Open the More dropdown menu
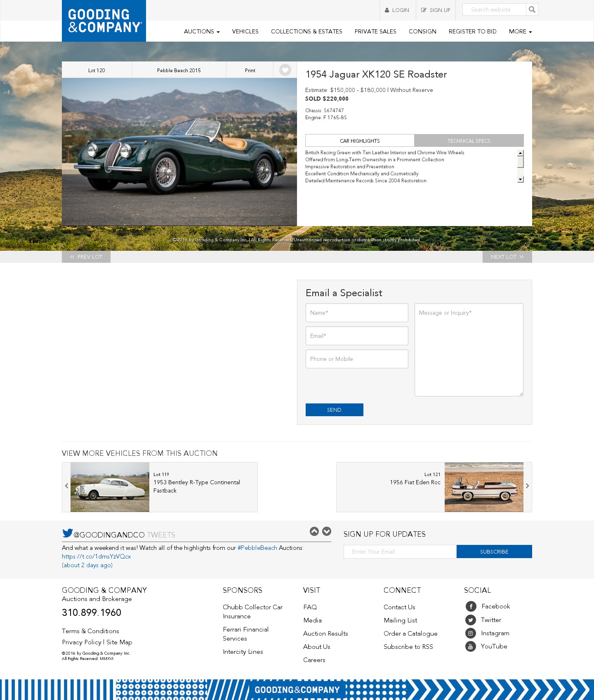The width and height of the screenshot is (594, 700). coord(520,31)
